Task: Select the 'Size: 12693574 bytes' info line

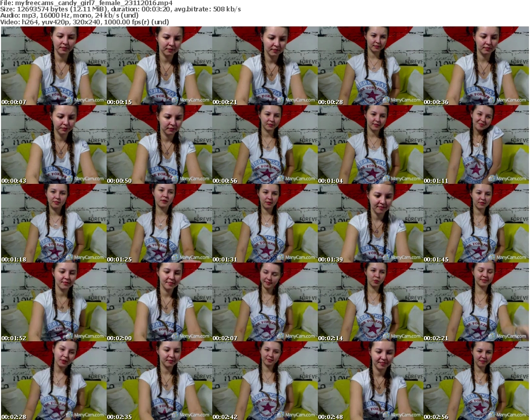Action: click(x=120, y=9)
